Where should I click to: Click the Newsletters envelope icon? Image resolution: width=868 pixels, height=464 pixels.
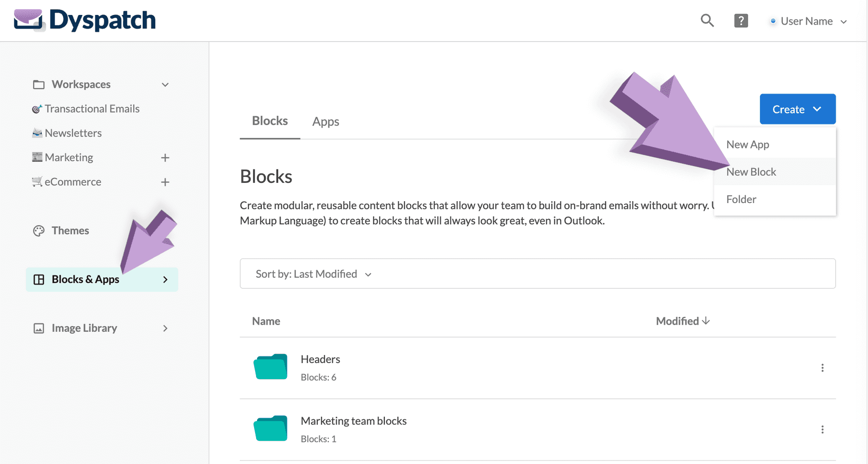[37, 133]
